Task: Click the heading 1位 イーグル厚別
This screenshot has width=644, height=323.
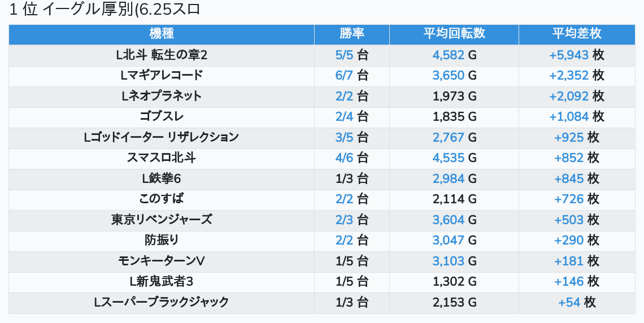Action: [105, 10]
